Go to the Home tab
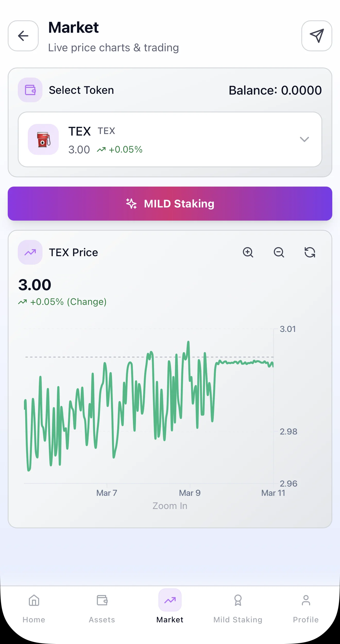 tap(34, 609)
